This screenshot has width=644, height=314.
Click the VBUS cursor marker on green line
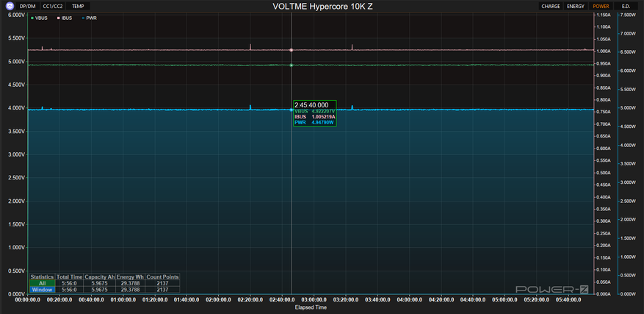292,65
